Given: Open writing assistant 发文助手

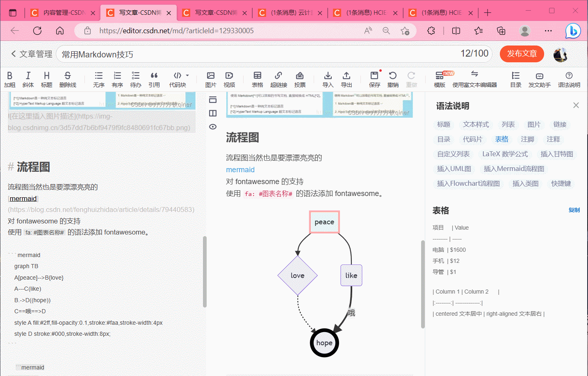Looking at the screenshot, I should pos(540,80).
